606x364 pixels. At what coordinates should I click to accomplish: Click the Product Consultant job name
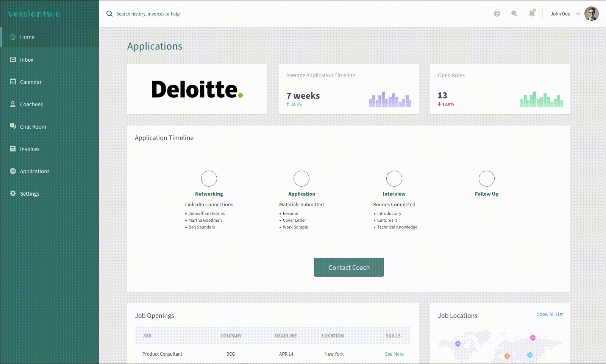click(162, 354)
